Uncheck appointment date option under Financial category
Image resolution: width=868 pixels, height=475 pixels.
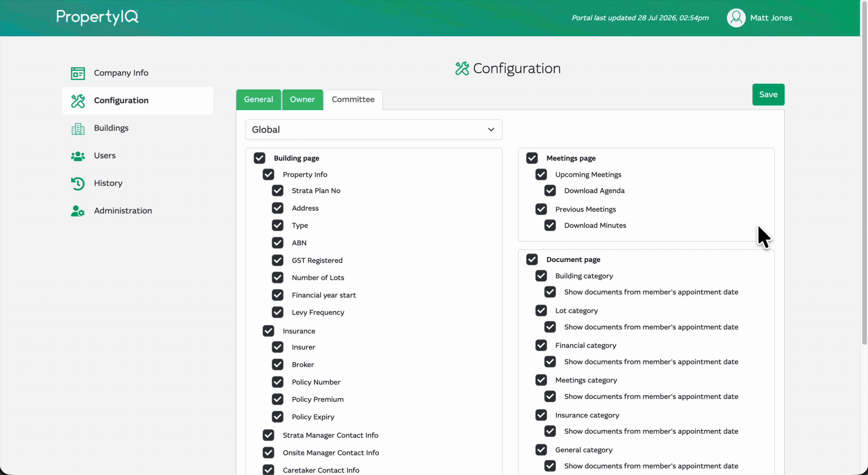550,362
